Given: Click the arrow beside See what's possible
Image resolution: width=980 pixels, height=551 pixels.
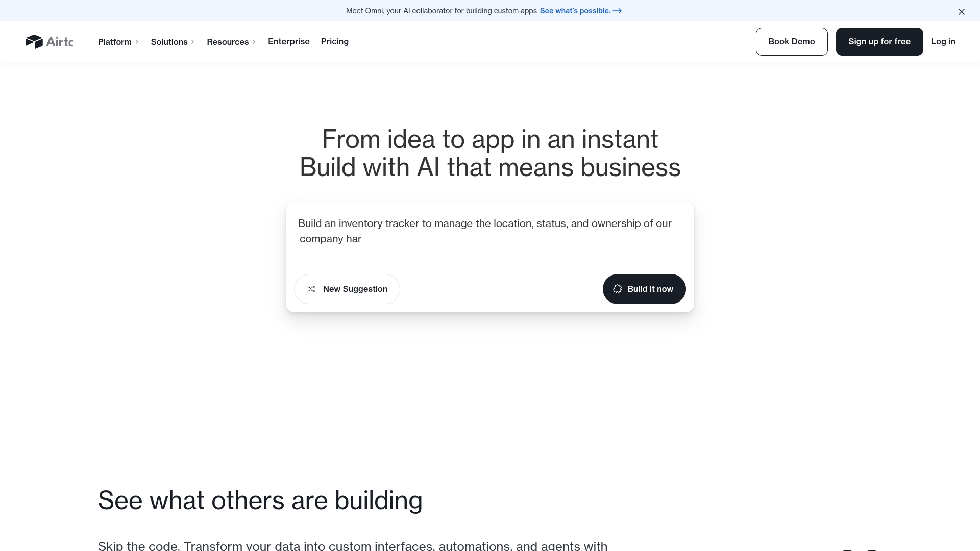Looking at the screenshot, I should pyautogui.click(x=617, y=11).
